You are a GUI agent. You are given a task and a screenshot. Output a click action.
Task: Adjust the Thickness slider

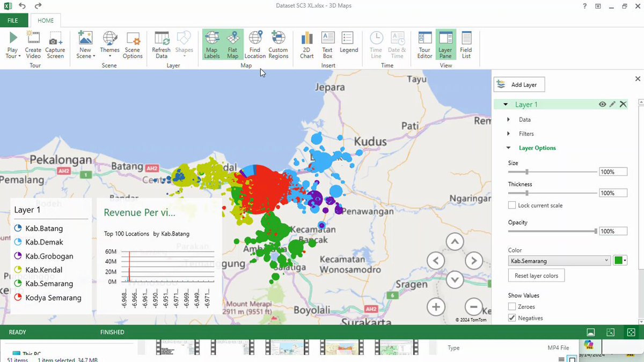tap(527, 193)
